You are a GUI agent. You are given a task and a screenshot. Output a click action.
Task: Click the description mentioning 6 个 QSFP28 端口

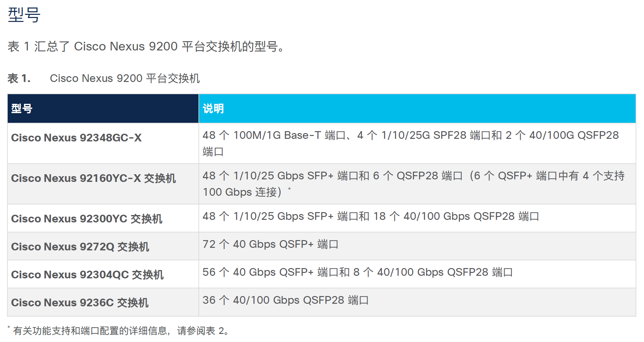(413, 184)
